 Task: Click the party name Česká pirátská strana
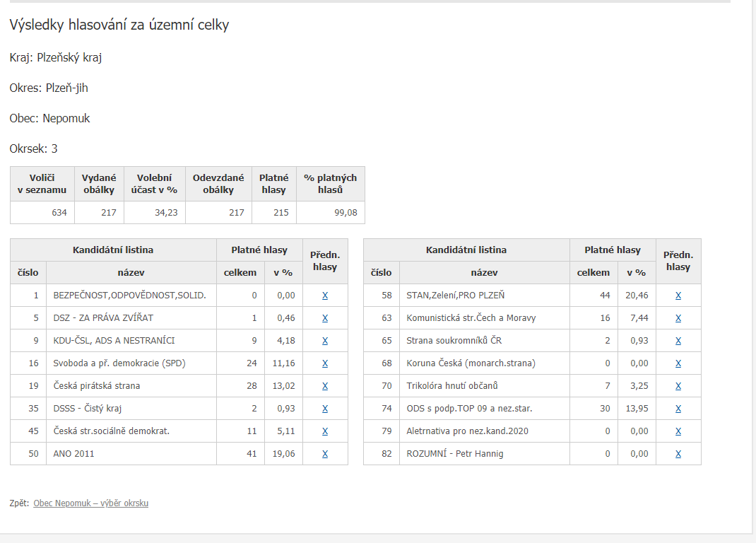[x=96, y=386]
